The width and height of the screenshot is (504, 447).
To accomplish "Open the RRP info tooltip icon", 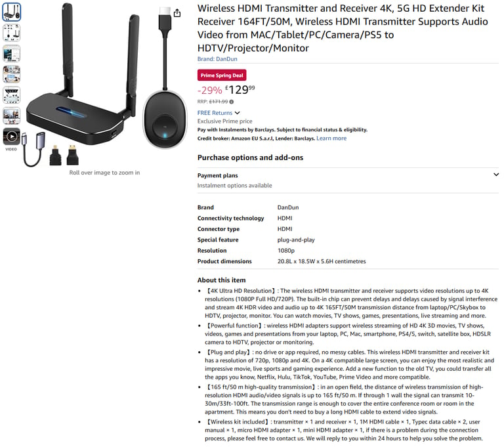I will coord(232,102).
